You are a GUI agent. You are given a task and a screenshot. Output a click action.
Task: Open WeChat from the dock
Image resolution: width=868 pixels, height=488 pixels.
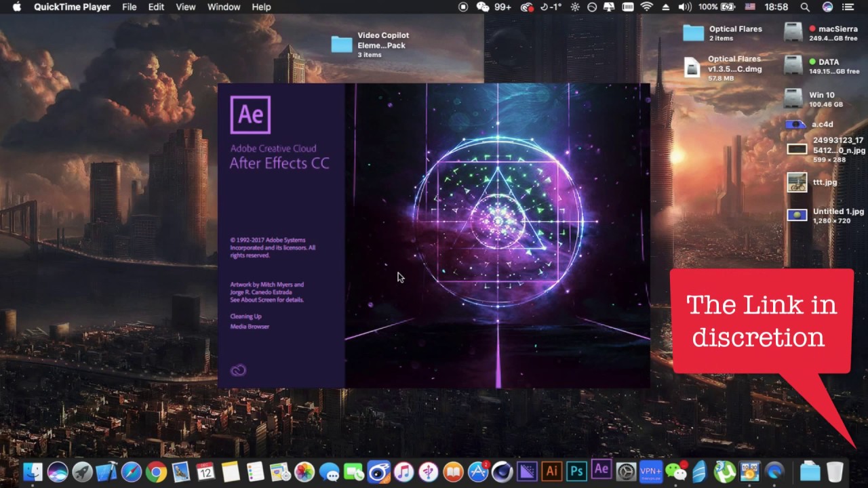(x=675, y=472)
